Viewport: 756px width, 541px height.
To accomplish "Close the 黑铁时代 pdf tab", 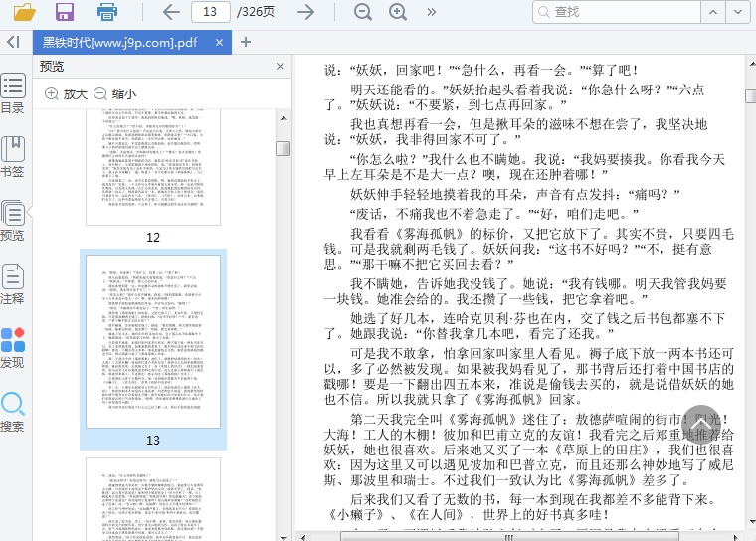I will point(219,43).
